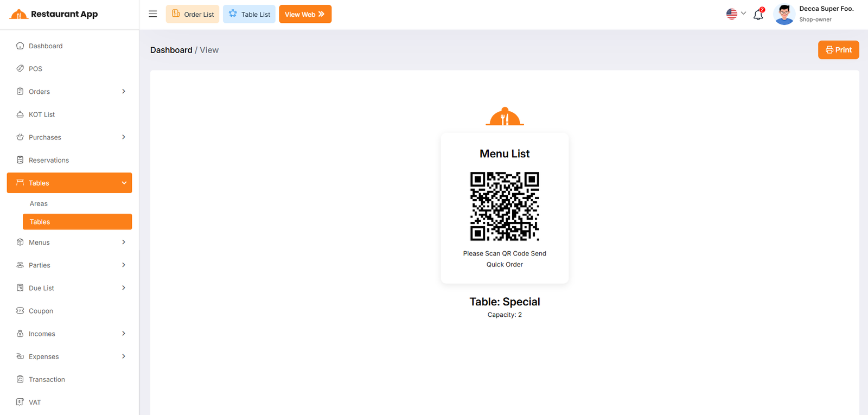
Task: Open the language flag dropdown
Action: pyautogui.click(x=736, y=14)
